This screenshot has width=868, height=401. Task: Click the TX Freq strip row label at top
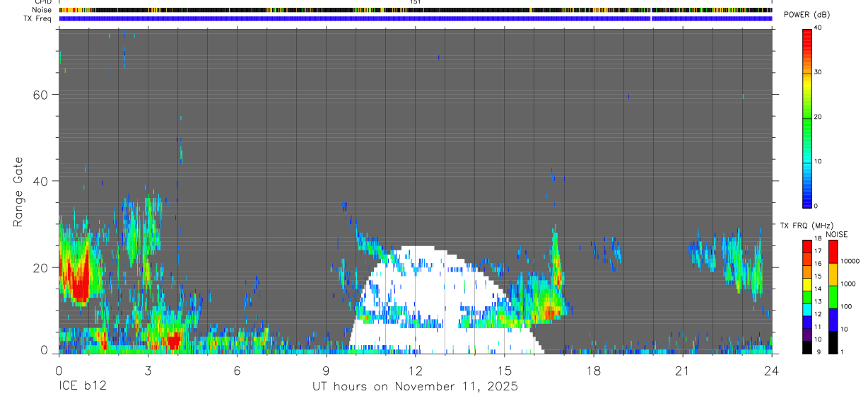pyautogui.click(x=38, y=18)
